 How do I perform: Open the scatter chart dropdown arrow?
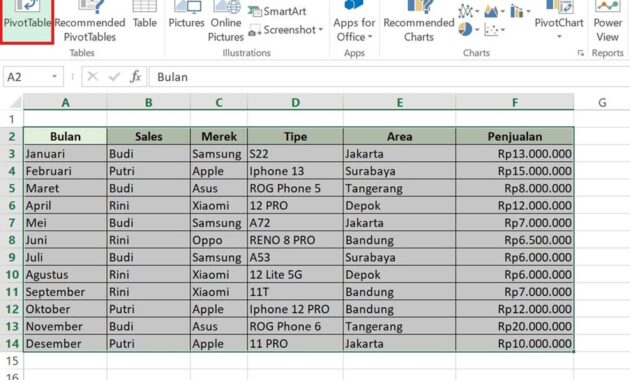point(503,29)
